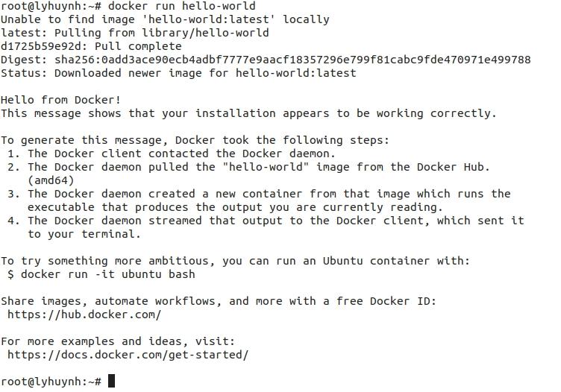Image resolution: width=561 pixels, height=392 pixels.
Task: Click the terminal cursor block at the bottom prompt
Action: [x=112, y=382]
